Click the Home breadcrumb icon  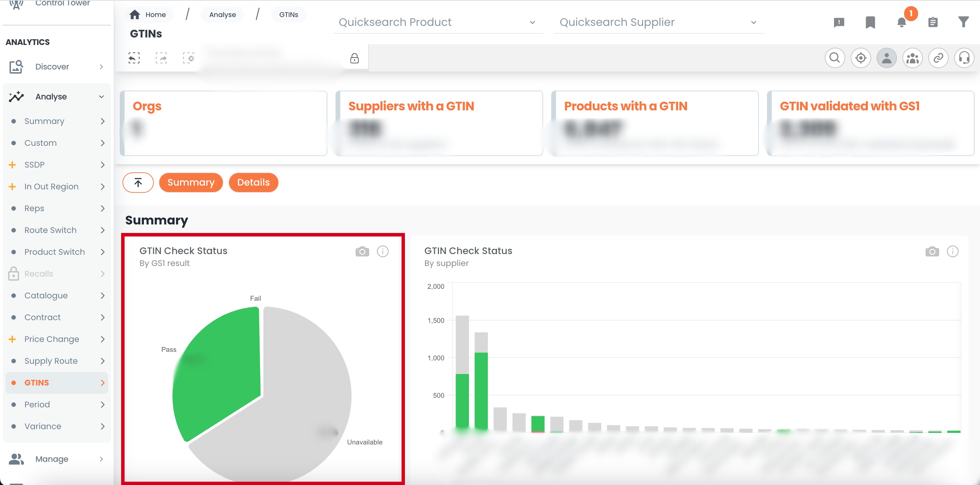click(x=135, y=14)
